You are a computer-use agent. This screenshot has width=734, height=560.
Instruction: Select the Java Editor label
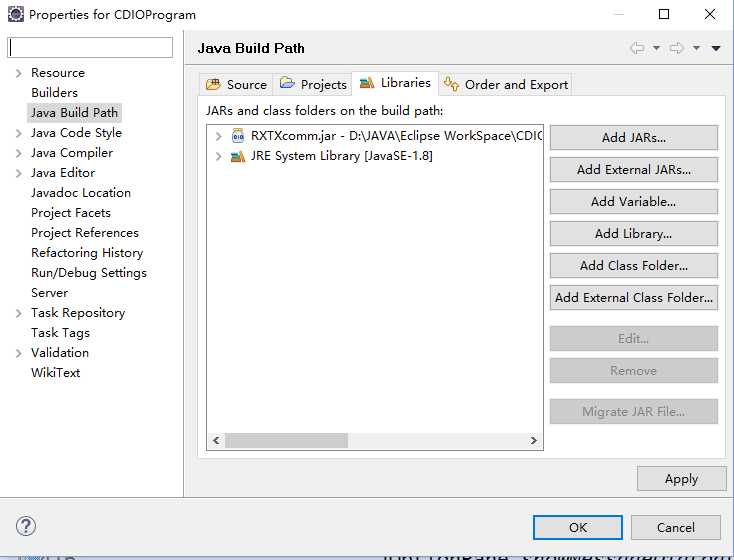pos(63,173)
